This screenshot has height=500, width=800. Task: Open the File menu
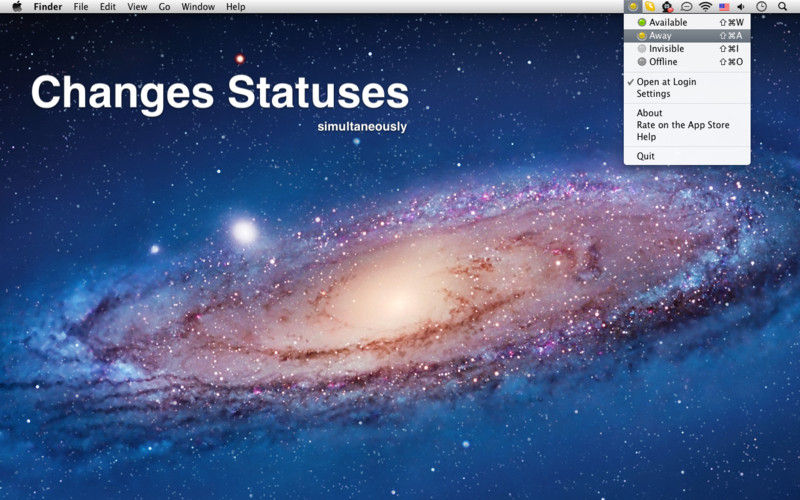pos(81,7)
